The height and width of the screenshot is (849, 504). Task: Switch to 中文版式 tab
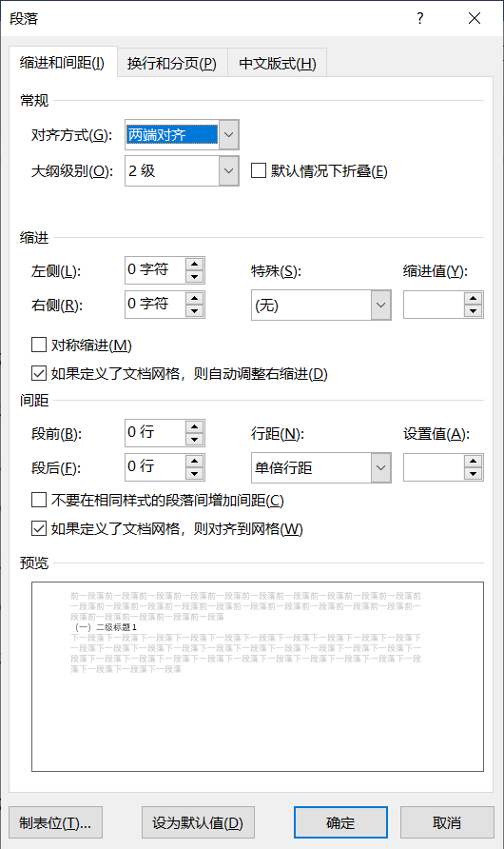[x=278, y=64]
